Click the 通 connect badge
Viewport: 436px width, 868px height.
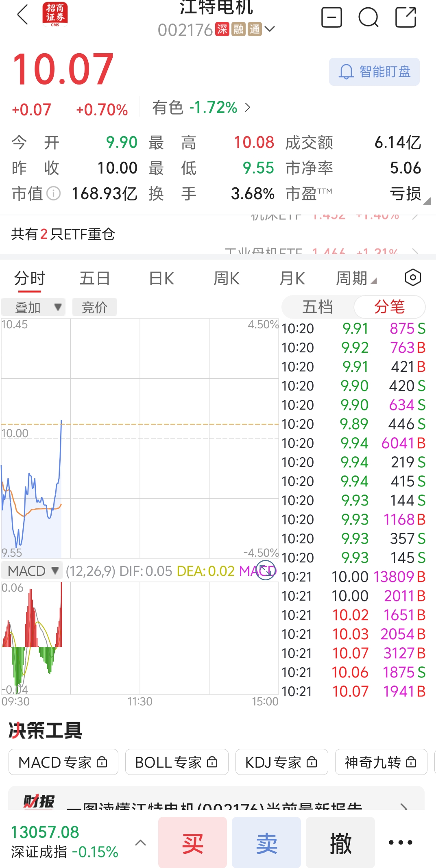click(x=255, y=29)
